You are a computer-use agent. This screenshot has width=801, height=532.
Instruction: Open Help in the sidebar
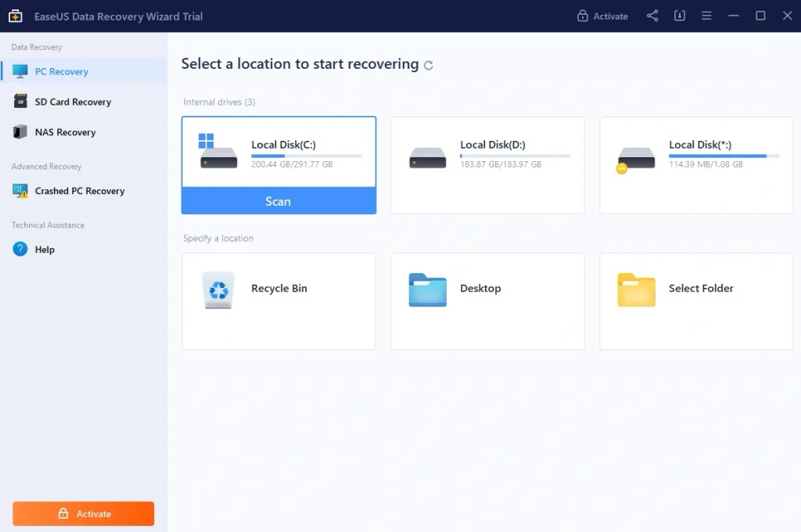(x=84, y=250)
